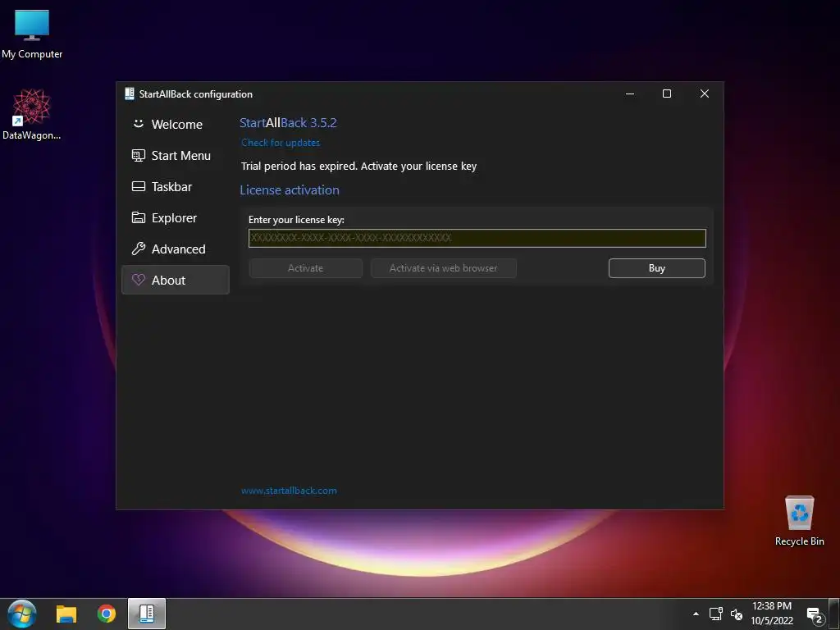Open the notification center icon

click(x=815, y=615)
